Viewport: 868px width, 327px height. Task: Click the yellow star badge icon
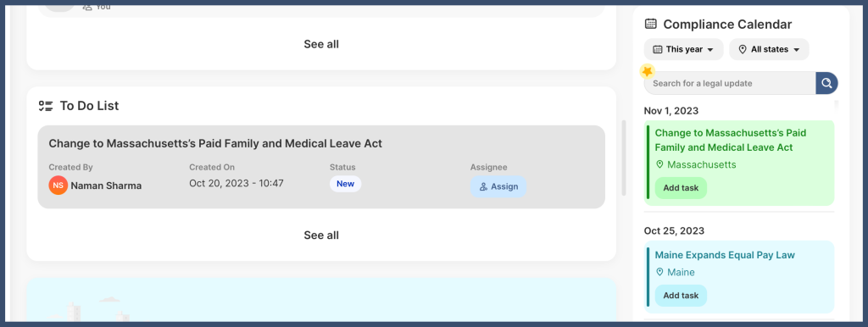click(x=647, y=71)
